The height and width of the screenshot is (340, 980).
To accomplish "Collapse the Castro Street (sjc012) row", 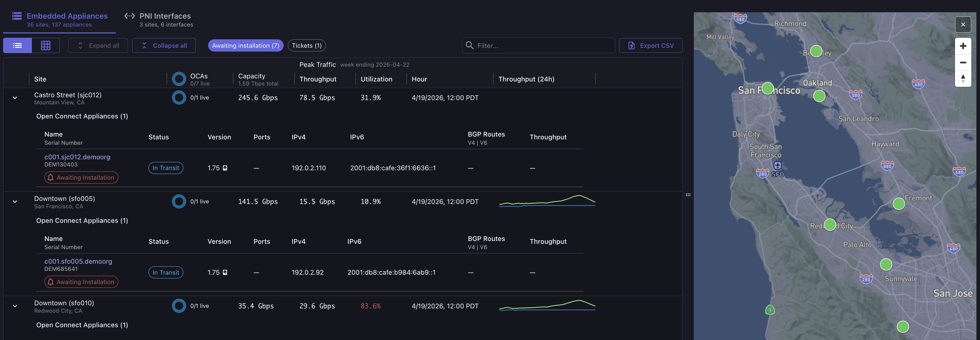I will (x=15, y=98).
